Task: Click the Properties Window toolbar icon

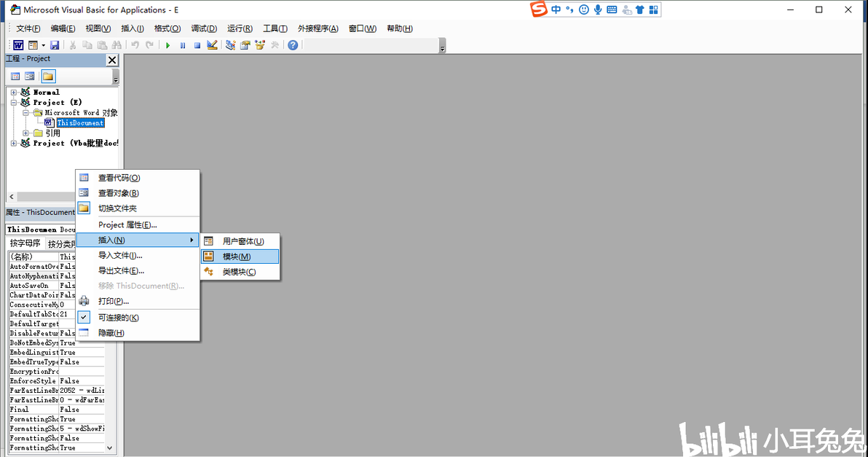Action: [x=245, y=45]
